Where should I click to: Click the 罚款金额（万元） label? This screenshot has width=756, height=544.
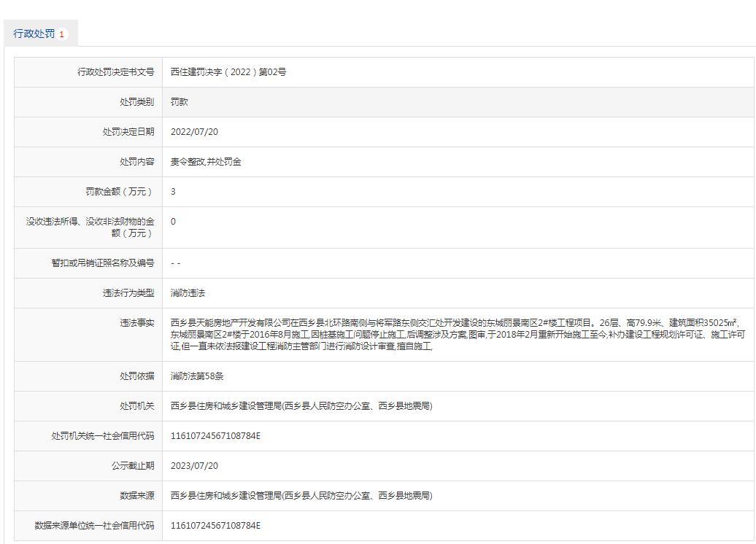click(120, 191)
